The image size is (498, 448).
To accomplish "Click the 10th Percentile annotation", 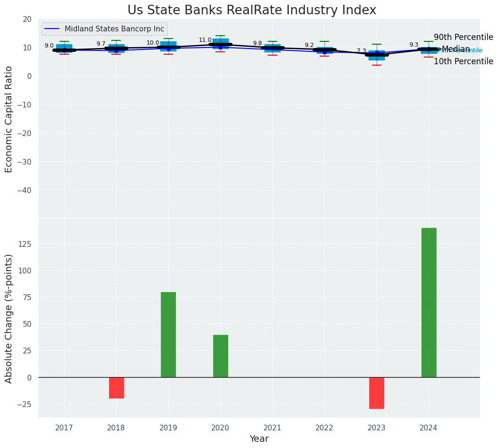I will [463, 61].
